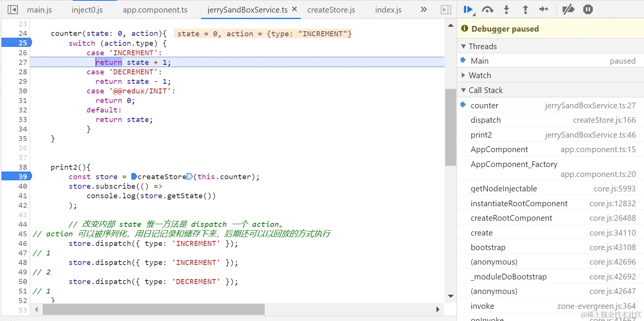Click inline breakpoint marker after createStore
Image resolution: width=644 pixels, height=321 pixels.
point(190,177)
